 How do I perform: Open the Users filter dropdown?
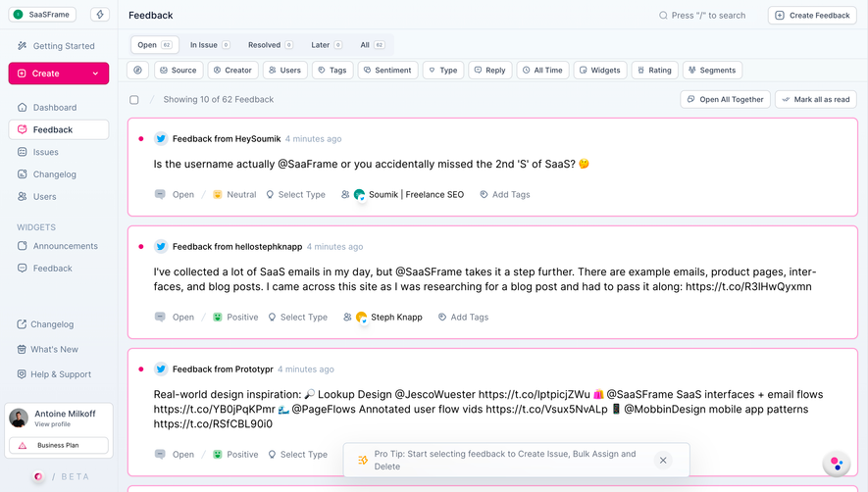tap(284, 71)
